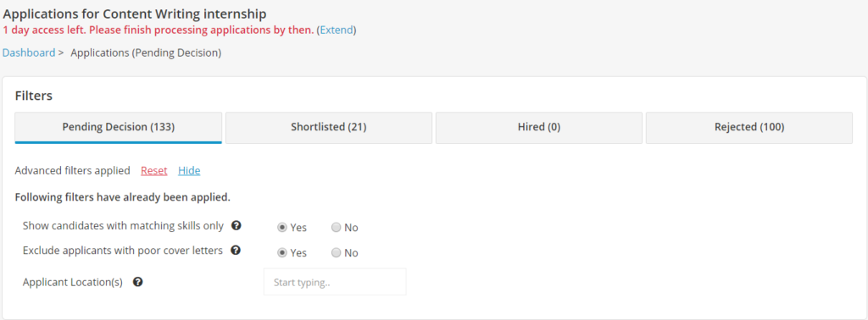Click help icon beside matching skills filter
The image size is (868, 320).
pos(236,225)
